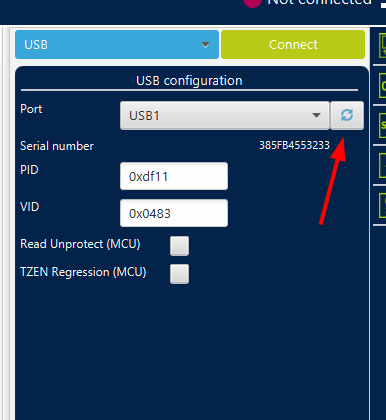Viewport: 386px width, 420px height.
Task: Click the arrow on the USB1 port selector
Action: [316, 116]
